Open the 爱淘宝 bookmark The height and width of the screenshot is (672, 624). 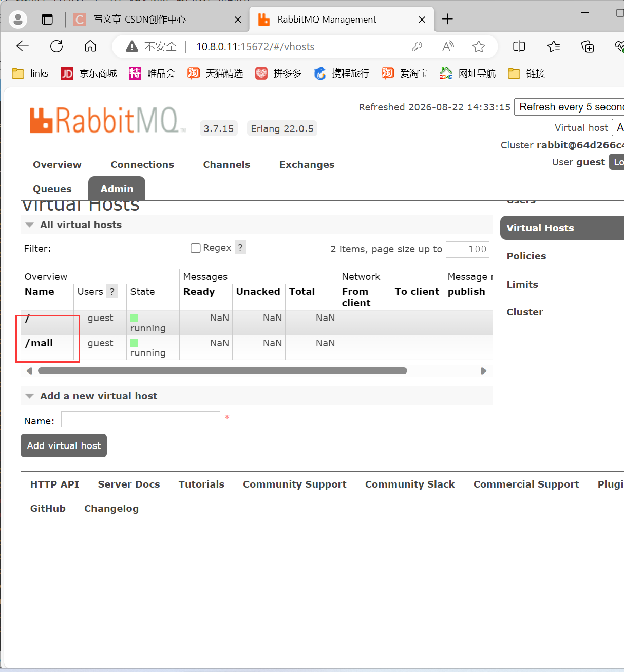pos(405,73)
